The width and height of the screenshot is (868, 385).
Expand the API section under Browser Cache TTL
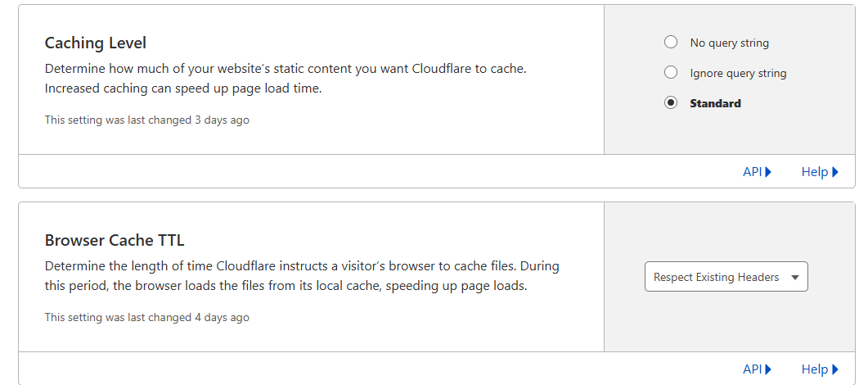753,369
